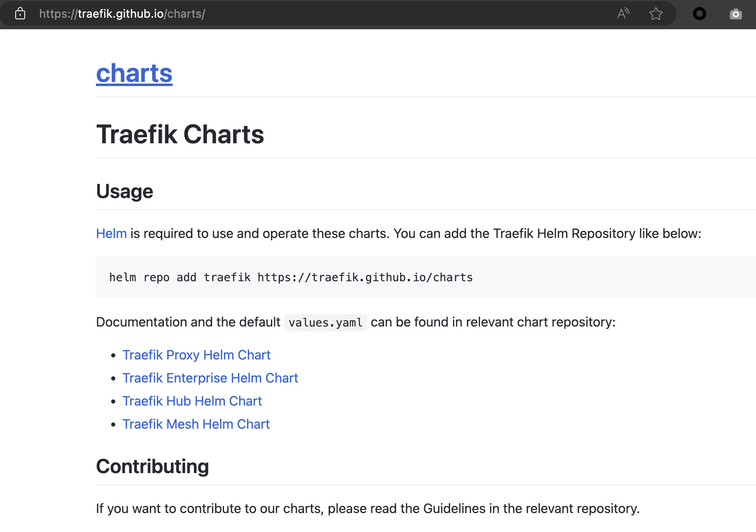756x532 pixels.
Task: Click the 'Documentation and the default' sentence
Action: pyautogui.click(x=188, y=322)
